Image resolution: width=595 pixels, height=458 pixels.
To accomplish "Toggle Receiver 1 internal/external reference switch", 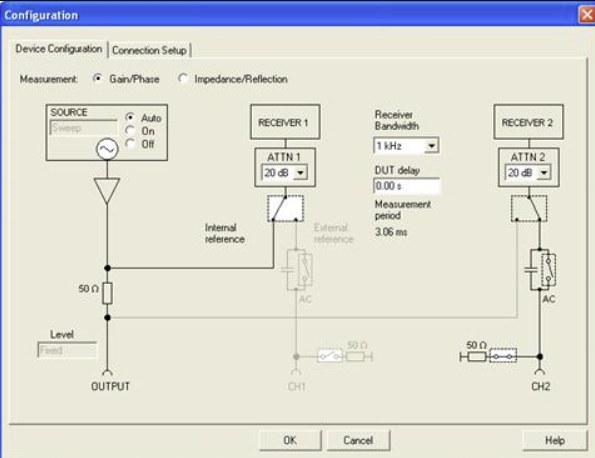I will click(x=285, y=208).
